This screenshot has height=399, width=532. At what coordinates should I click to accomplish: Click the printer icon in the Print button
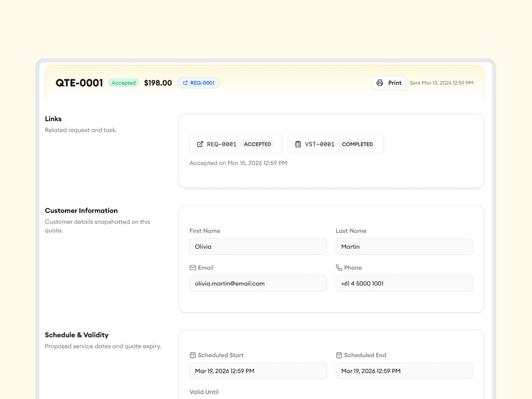coord(380,83)
